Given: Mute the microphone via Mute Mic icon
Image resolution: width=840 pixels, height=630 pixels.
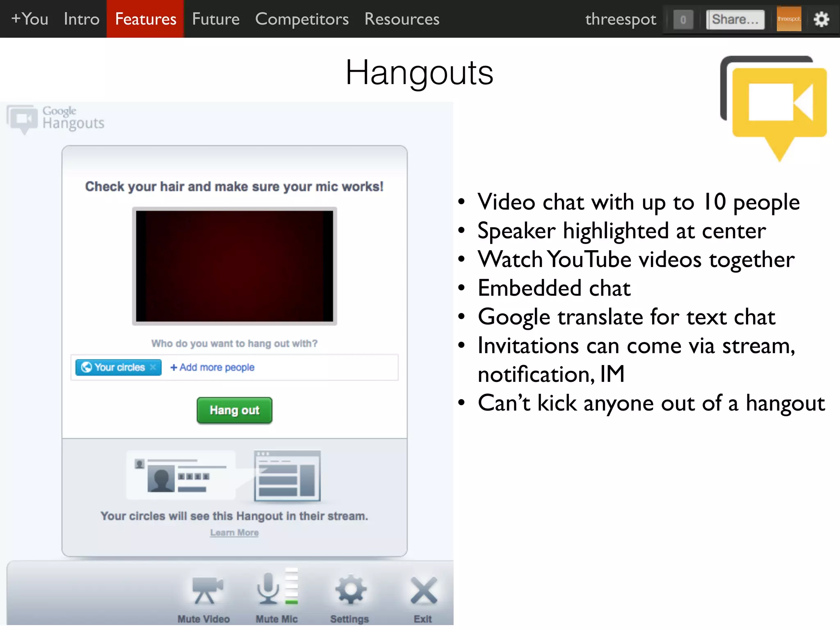Looking at the screenshot, I should tap(268, 588).
